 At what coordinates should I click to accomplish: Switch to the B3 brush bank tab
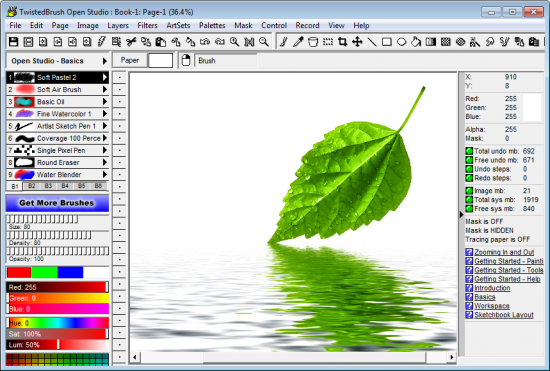[x=48, y=186]
